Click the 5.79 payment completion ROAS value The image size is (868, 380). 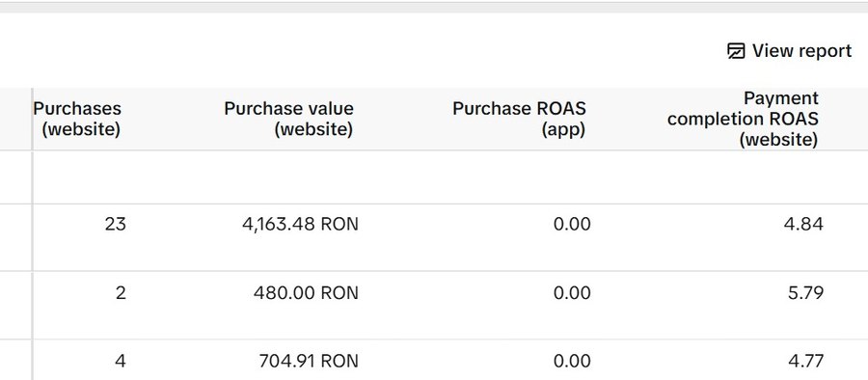(x=805, y=292)
